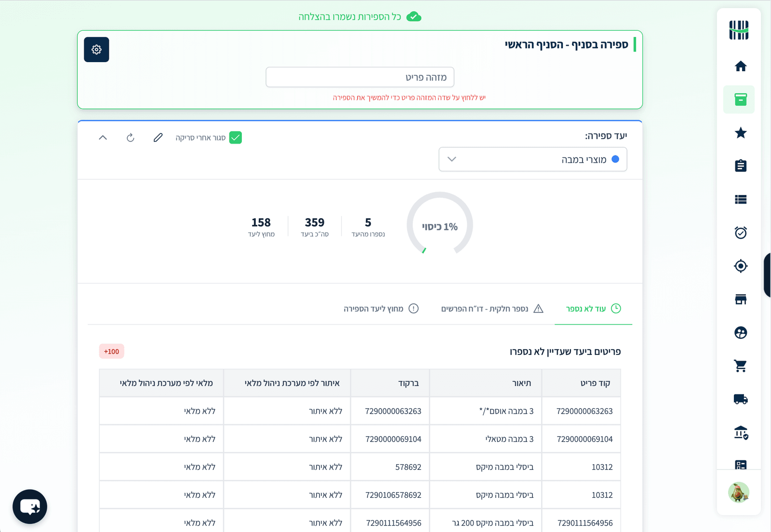771x532 pixels.
Task: Click description '3 במבה מטאלי'
Action: tap(509, 439)
